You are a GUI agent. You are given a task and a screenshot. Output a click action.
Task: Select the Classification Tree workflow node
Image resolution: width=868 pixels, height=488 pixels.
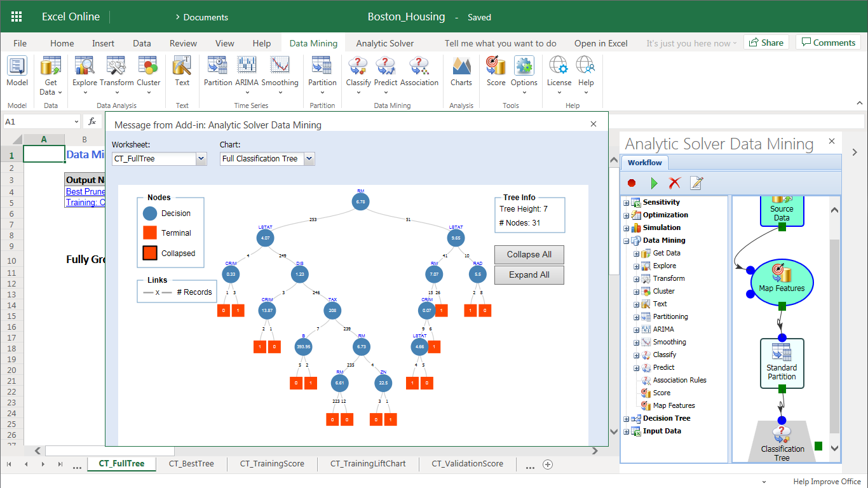point(782,442)
